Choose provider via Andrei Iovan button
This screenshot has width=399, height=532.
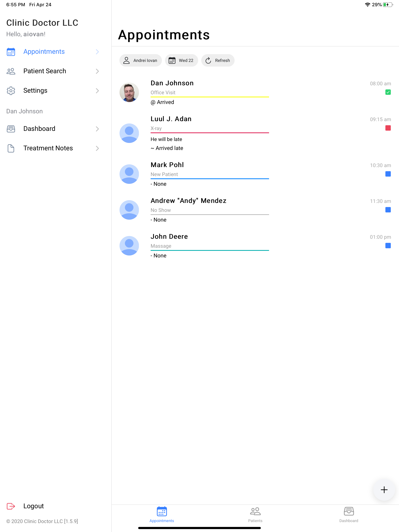pos(140,60)
